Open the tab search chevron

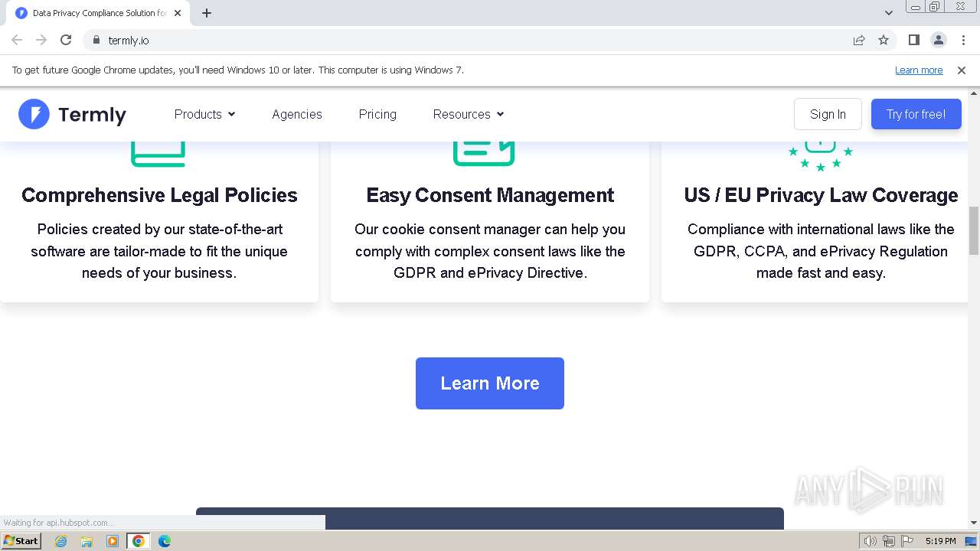pos(888,13)
